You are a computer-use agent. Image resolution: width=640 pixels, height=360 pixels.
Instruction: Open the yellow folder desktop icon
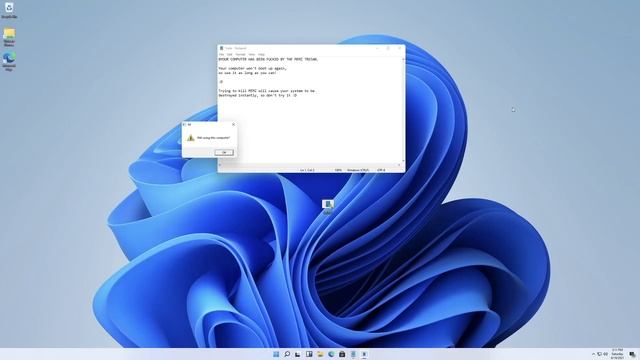point(9,37)
